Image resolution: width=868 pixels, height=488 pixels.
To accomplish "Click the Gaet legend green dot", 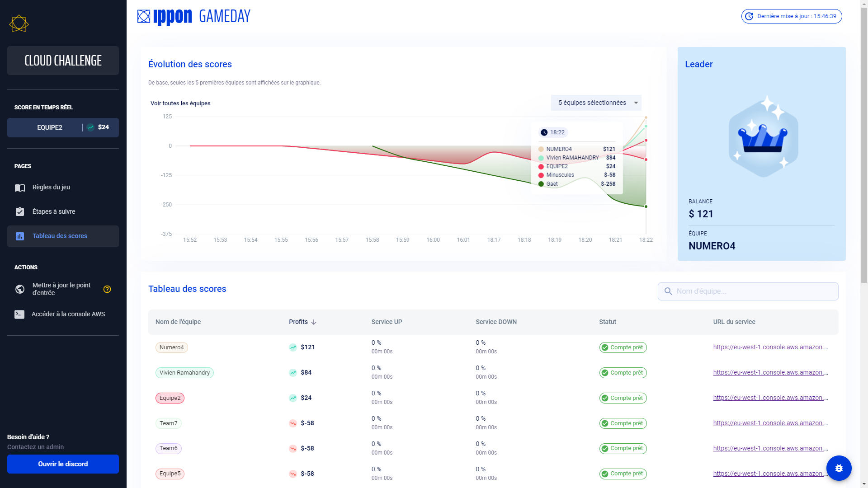I will point(541,184).
